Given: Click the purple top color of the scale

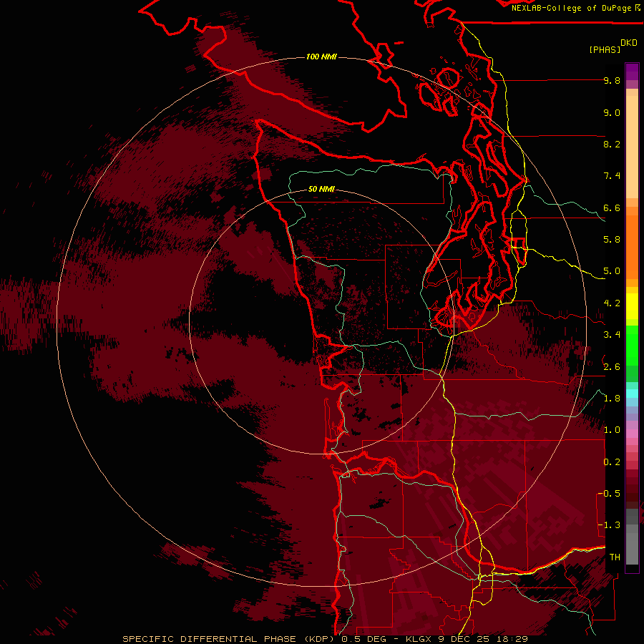Looking at the screenshot, I should [632, 72].
